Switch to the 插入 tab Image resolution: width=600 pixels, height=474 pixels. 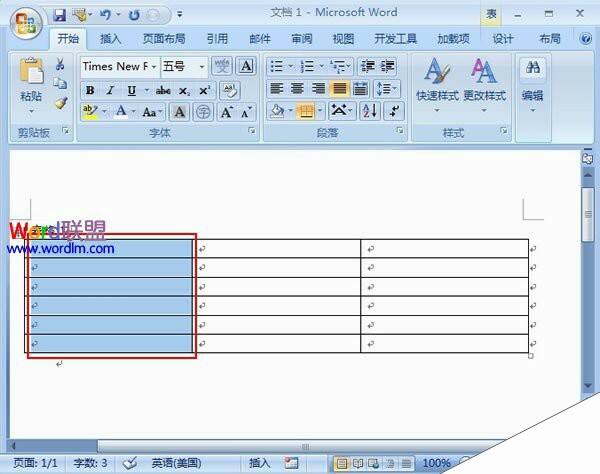[x=110, y=39]
